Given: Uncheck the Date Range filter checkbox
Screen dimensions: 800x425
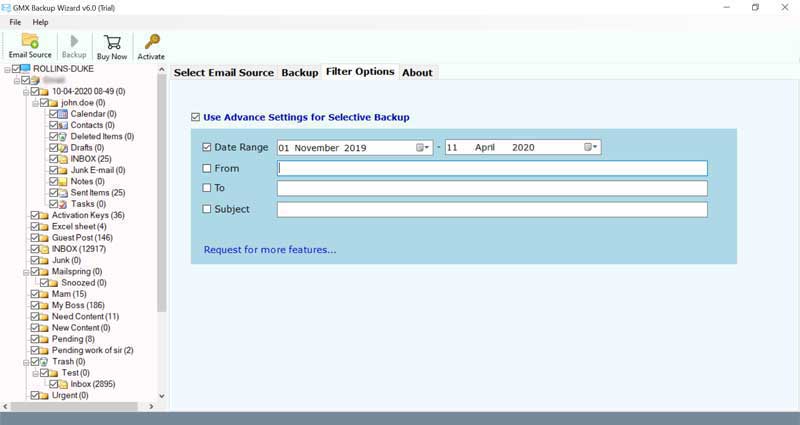Looking at the screenshot, I should [x=207, y=147].
